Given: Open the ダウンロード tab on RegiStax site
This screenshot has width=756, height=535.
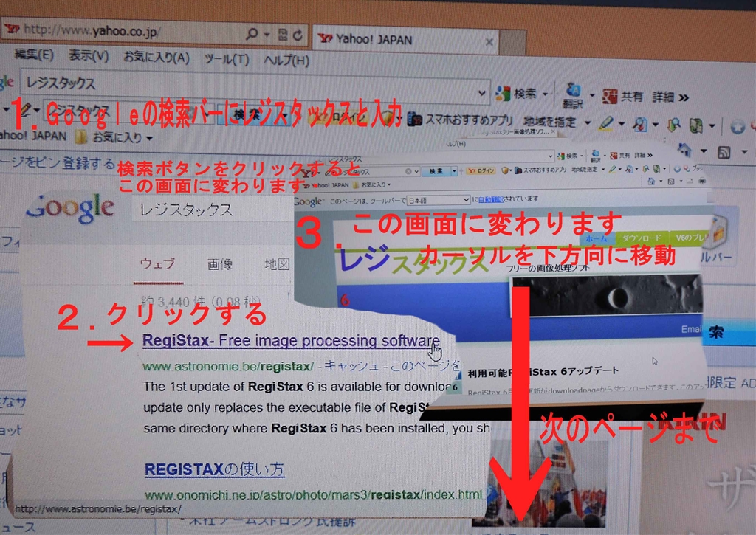Looking at the screenshot, I should coord(642,238).
